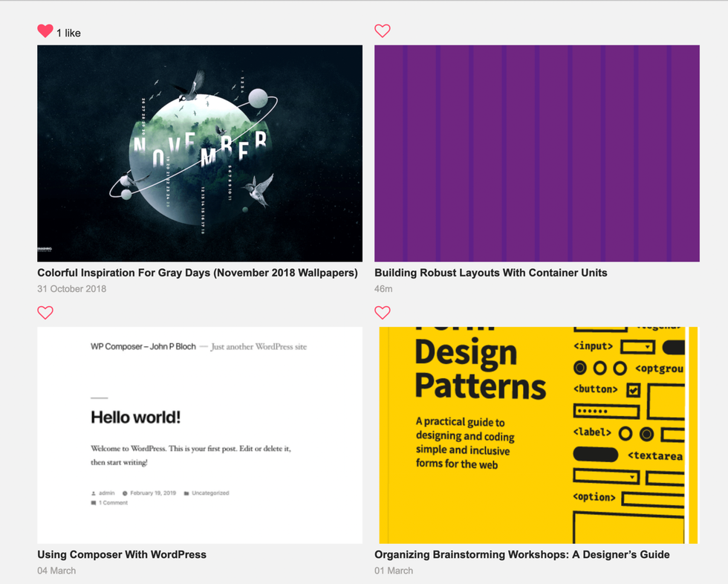Open the purple striped layout thumbnail
The width and height of the screenshot is (728, 584).
[536, 153]
